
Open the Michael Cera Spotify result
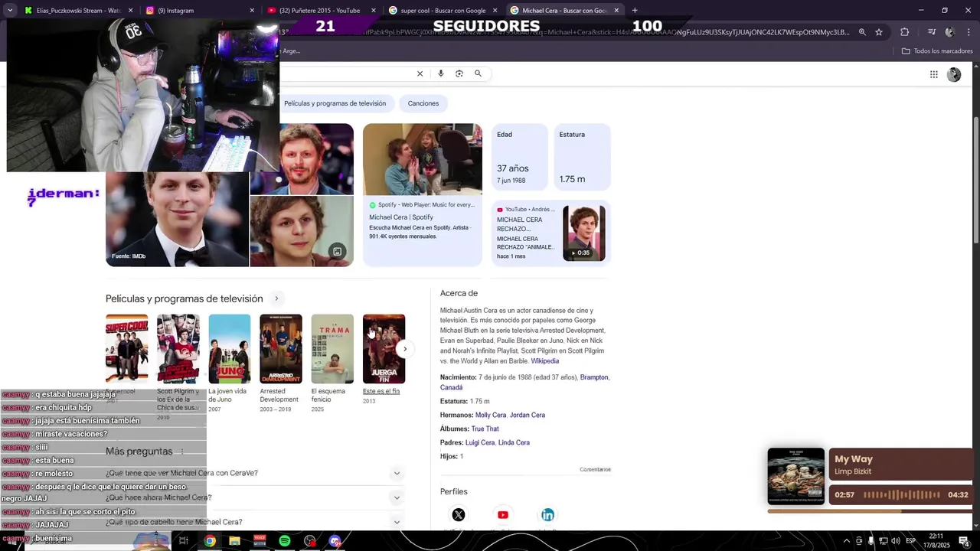point(423,195)
